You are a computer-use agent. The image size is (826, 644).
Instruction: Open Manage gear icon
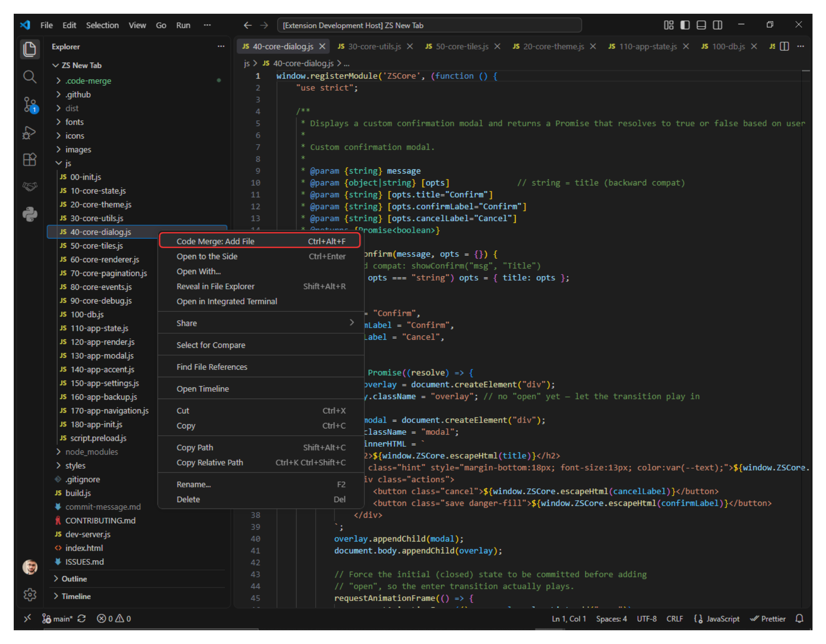tap(30, 595)
